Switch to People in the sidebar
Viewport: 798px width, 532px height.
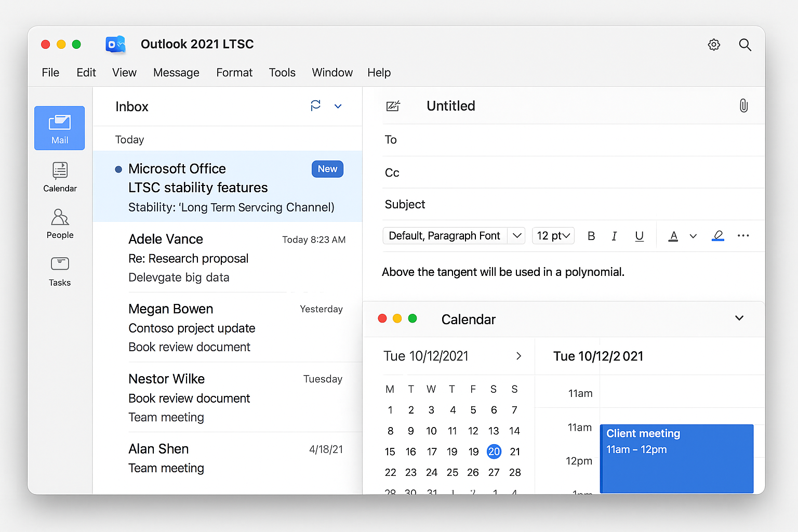[x=60, y=223]
